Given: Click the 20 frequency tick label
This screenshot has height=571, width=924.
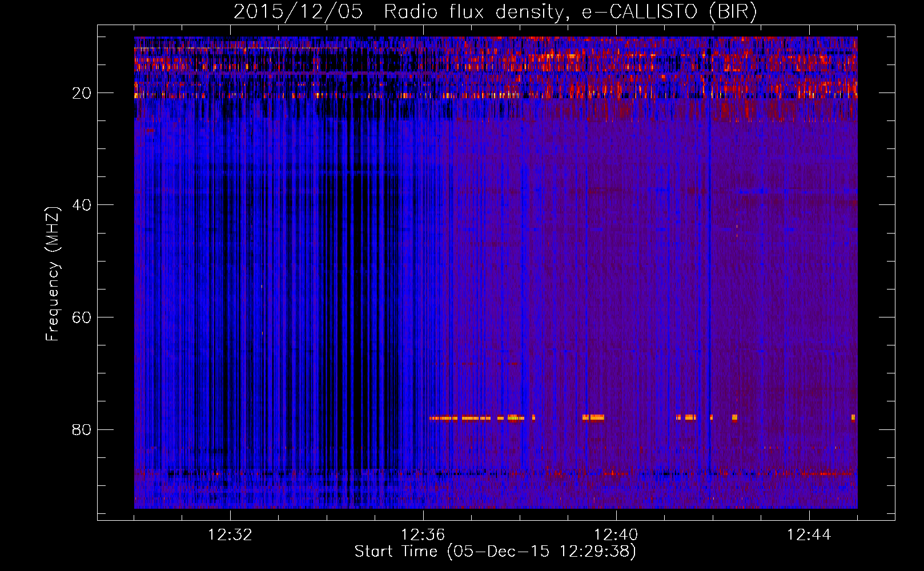Looking at the screenshot, I should pyautogui.click(x=82, y=93).
